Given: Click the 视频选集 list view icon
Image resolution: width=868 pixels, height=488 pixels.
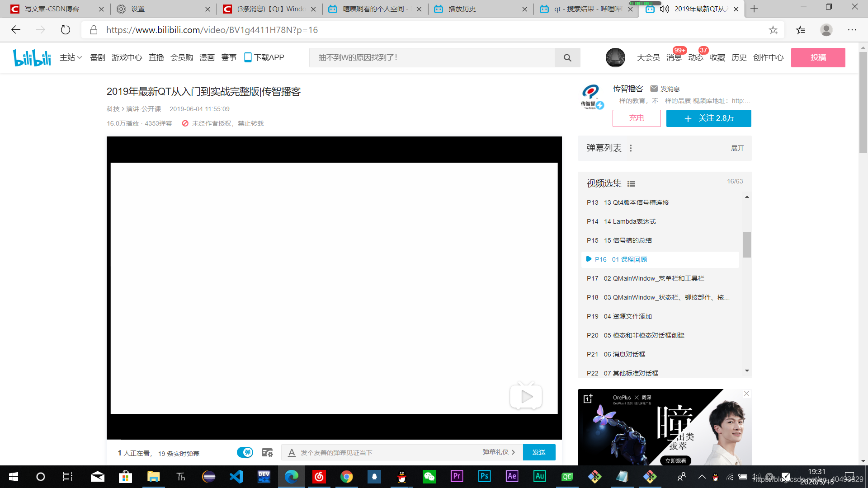Looking at the screenshot, I should (631, 183).
